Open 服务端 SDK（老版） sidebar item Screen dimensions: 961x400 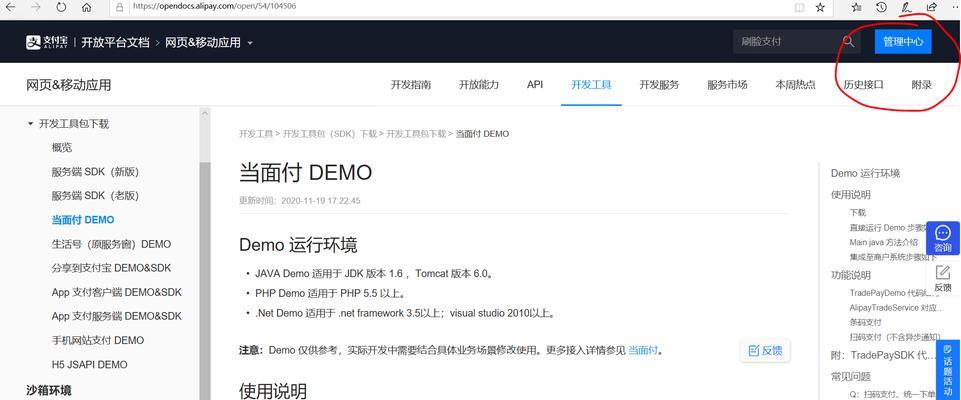95,196
